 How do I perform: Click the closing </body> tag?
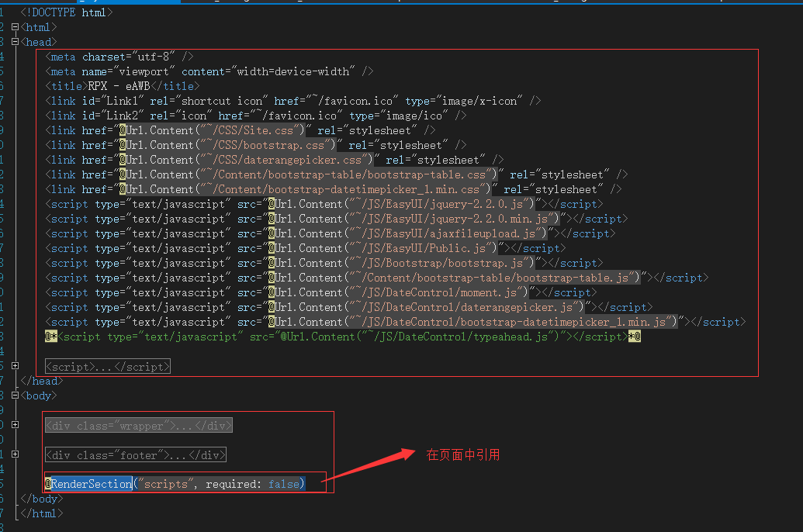tap(41, 499)
